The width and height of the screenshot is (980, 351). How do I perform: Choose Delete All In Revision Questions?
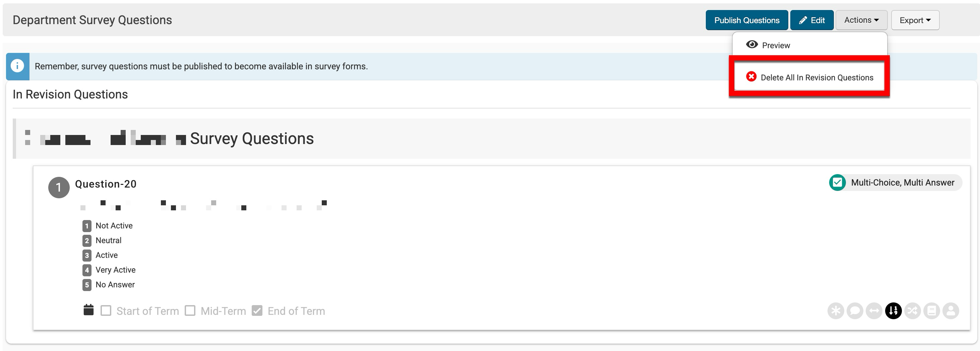pos(816,78)
